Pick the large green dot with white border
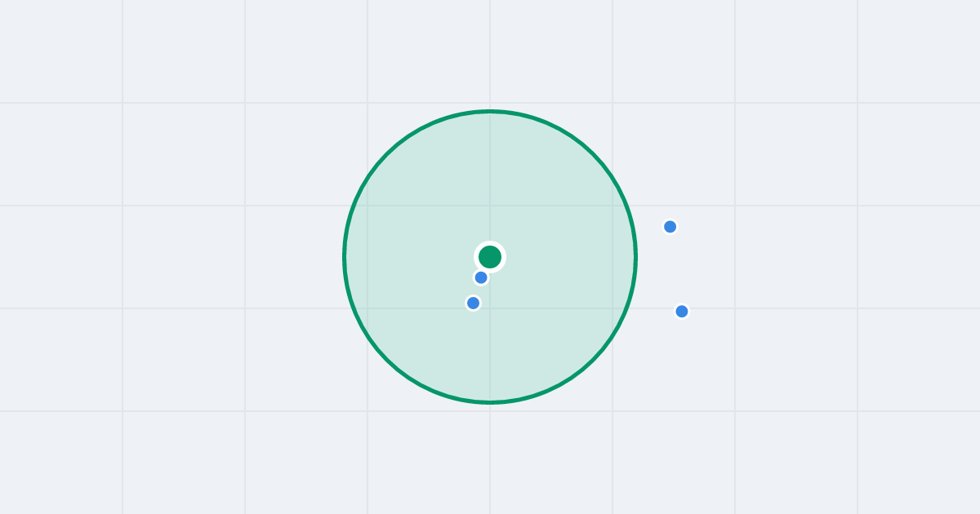The width and height of the screenshot is (980, 514). [x=490, y=257]
